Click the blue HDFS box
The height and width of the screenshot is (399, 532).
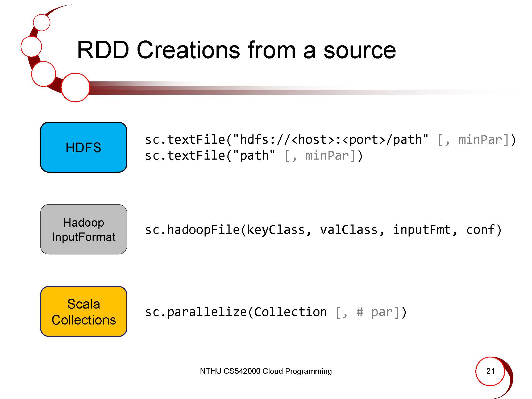point(84,147)
